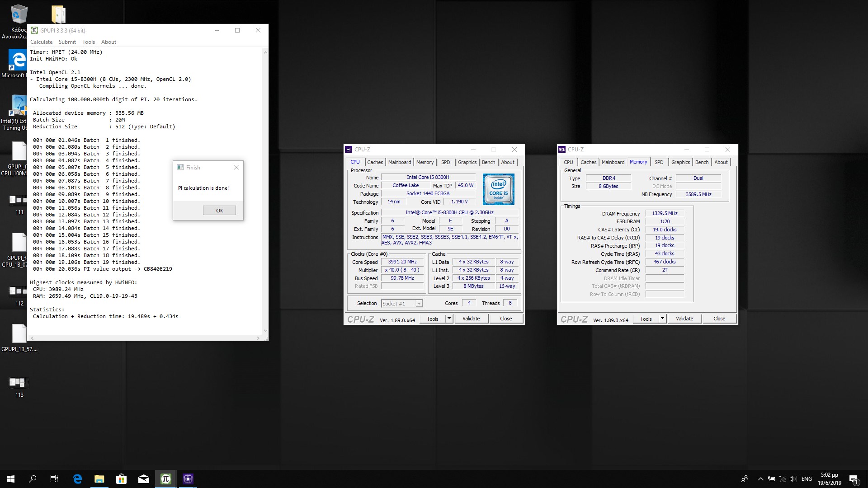Switch to GPUPI in the taskbar
This screenshot has width=868, height=488.
coord(166,479)
